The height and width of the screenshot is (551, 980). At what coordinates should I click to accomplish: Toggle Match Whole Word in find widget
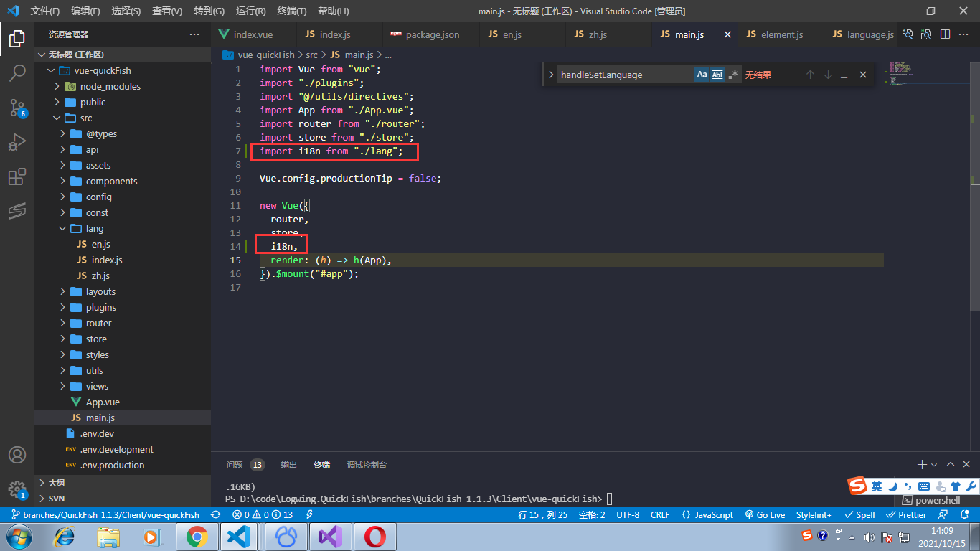pyautogui.click(x=717, y=75)
